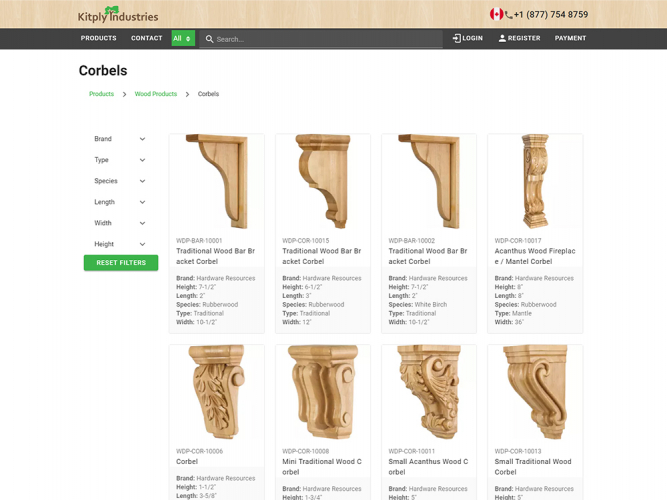Screen dimensions: 667x500
Task: Open the WDP-COR-10013 Small Traditional image
Action: [535, 392]
